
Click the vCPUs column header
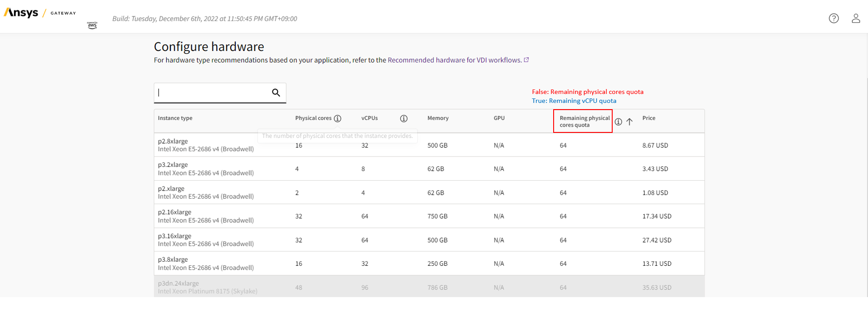369,118
